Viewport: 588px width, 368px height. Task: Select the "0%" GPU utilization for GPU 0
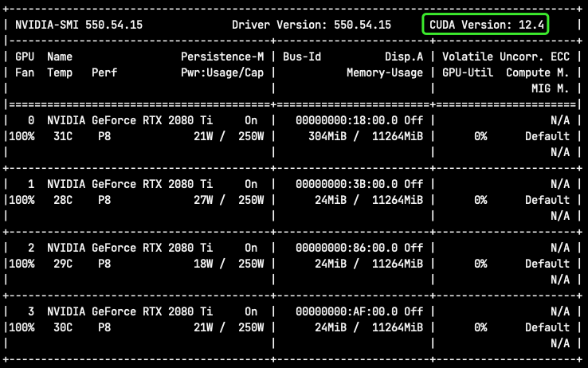pyautogui.click(x=480, y=136)
